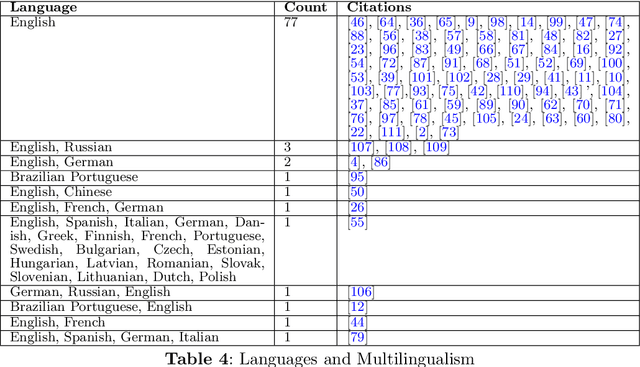Screen dimensions: 640x367
Task: Follow citation link 79
Action: [357, 337]
